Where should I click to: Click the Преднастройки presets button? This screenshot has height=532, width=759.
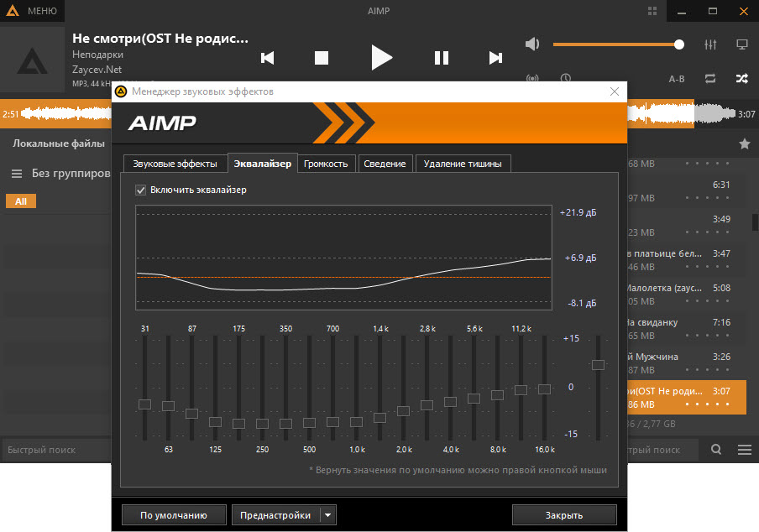[275, 515]
